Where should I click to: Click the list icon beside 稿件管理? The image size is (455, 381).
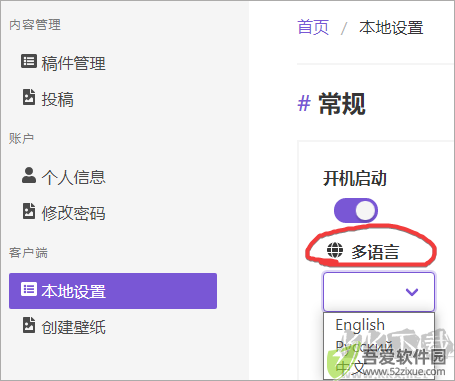pyautogui.click(x=29, y=61)
